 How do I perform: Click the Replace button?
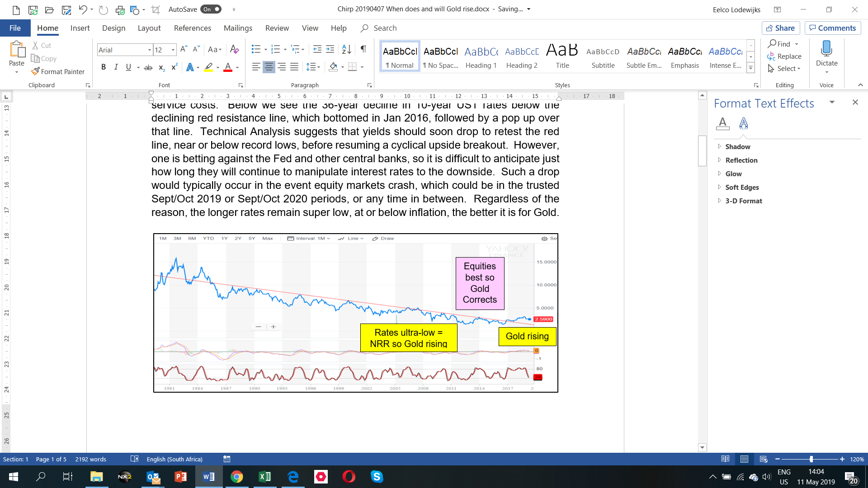(x=784, y=56)
